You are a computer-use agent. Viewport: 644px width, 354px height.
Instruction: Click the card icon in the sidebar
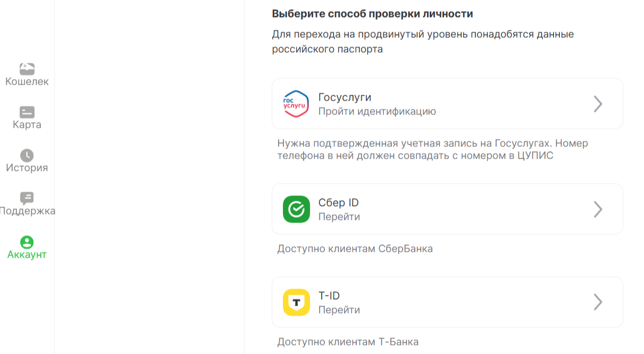27,112
